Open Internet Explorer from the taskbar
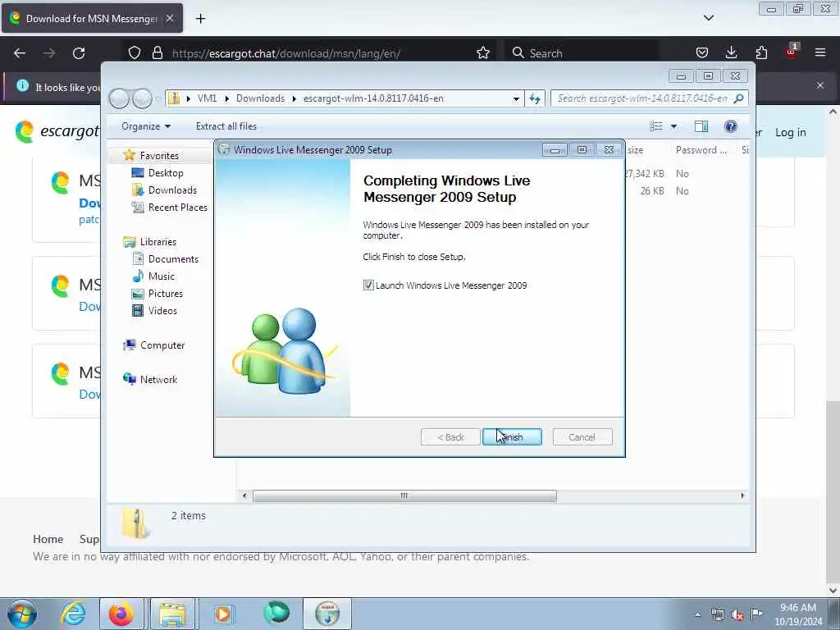This screenshot has width=840, height=630. pos(72,614)
